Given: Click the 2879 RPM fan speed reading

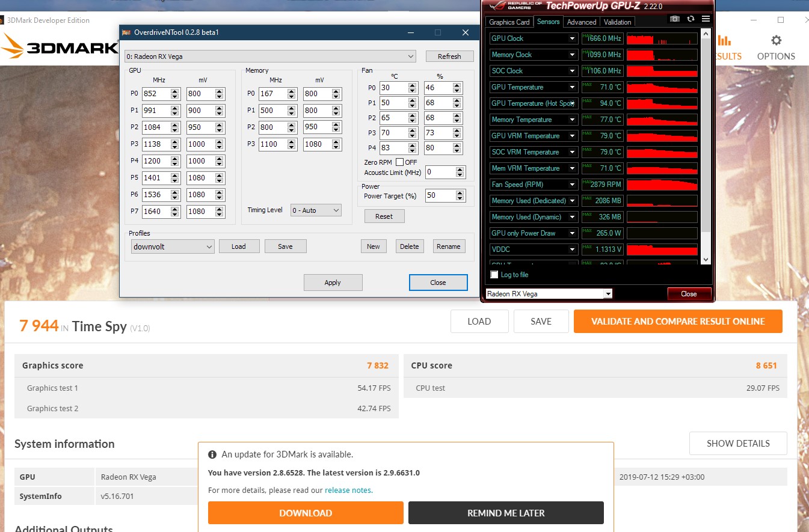Looking at the screenshot, I should [x=603, y=185].
